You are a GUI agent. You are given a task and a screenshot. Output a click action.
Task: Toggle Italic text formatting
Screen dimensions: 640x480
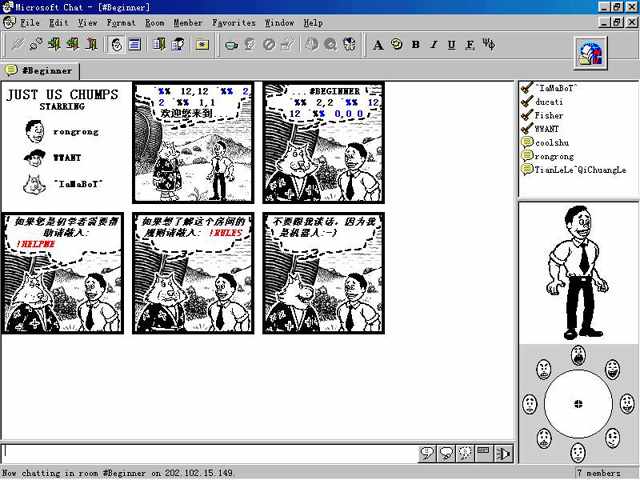[x=433, y=45]
